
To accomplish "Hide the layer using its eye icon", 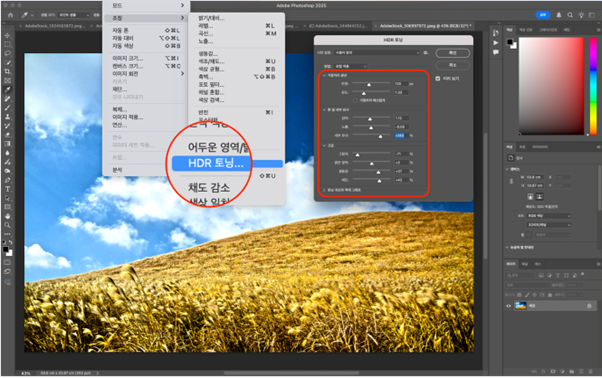I will point(509,306).
